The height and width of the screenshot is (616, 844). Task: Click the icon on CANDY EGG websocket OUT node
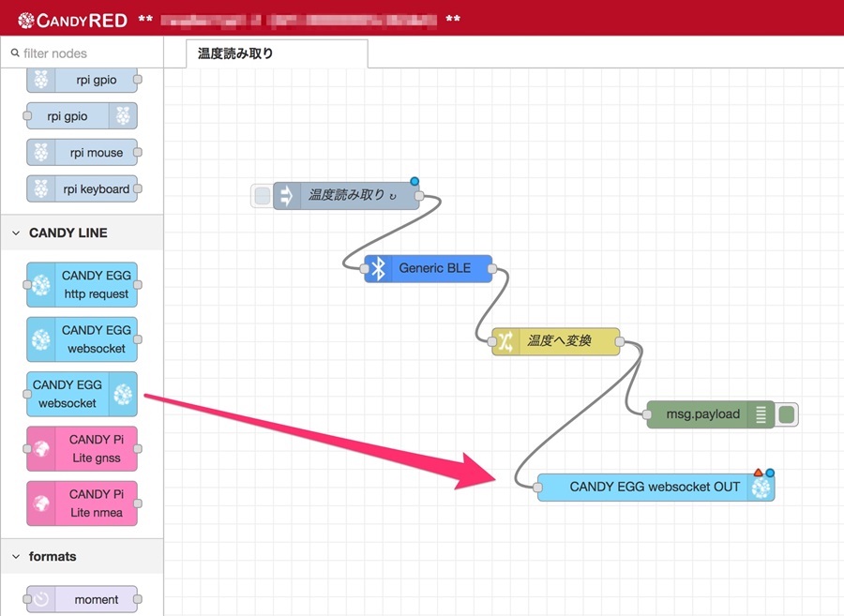(x=761, y=488)
